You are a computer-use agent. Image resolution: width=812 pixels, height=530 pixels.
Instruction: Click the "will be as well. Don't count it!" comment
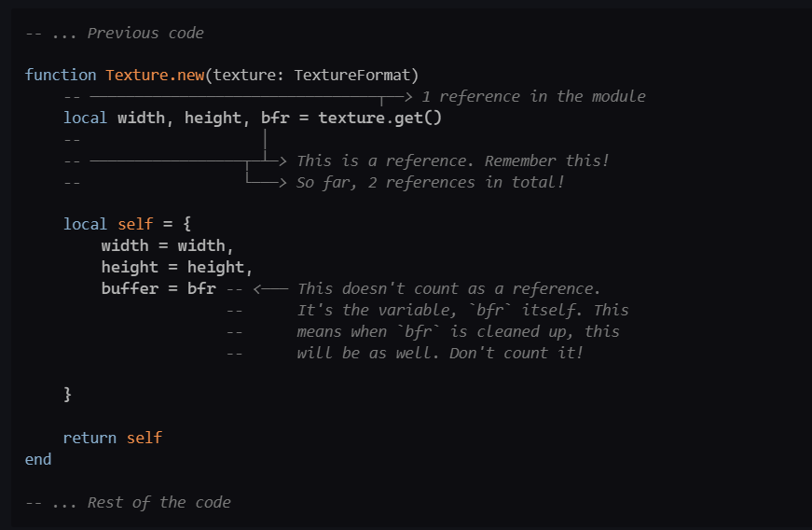439,353
